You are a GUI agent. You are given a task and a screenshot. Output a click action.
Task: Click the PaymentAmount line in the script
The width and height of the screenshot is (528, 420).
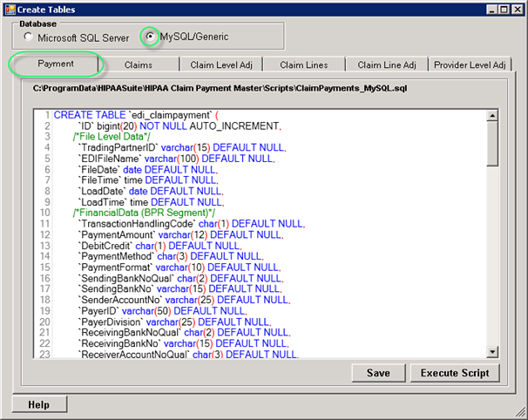pyautogui.click(x=174, y=234)
